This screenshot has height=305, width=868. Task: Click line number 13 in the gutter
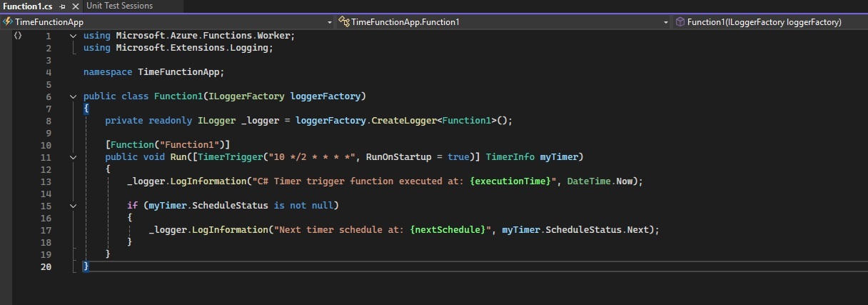point(47,181)
